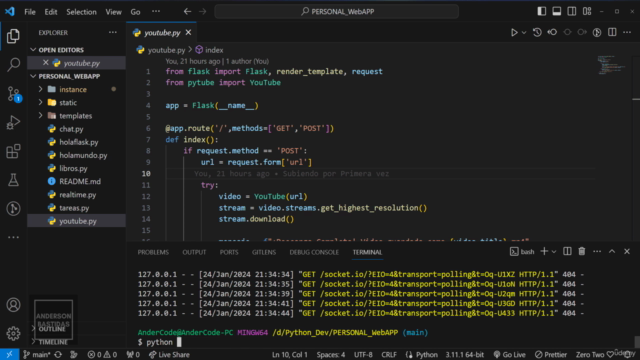
Task: Open file history clock icon in editor toolbar
Action: point(537,32)
